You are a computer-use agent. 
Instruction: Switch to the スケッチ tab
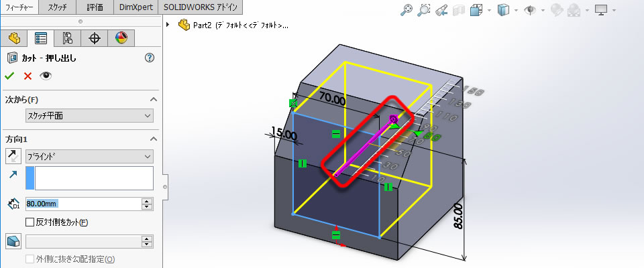58,7
